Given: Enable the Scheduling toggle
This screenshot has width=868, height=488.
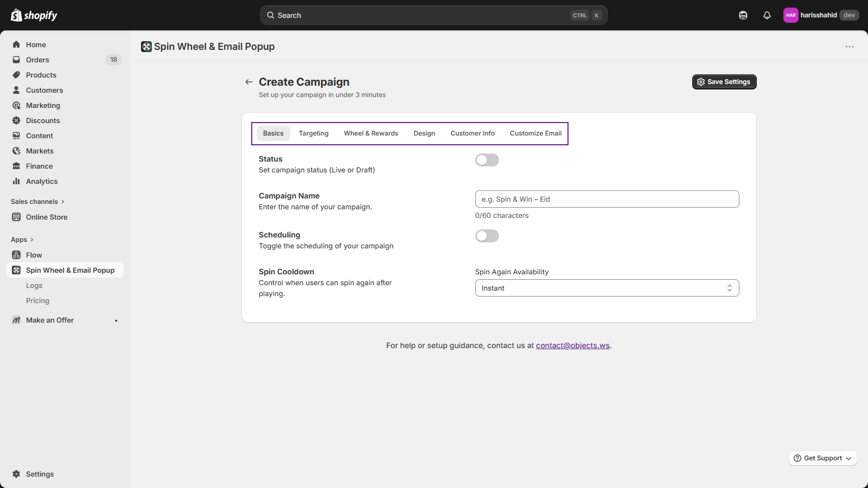Looking at the screenshot, I should [x=487, y=236].
